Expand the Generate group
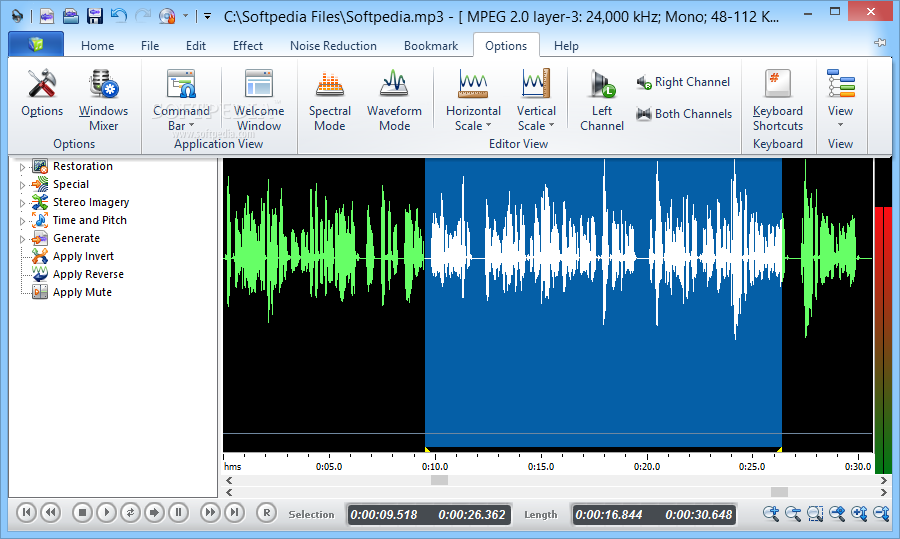 (x=22, y=239)
